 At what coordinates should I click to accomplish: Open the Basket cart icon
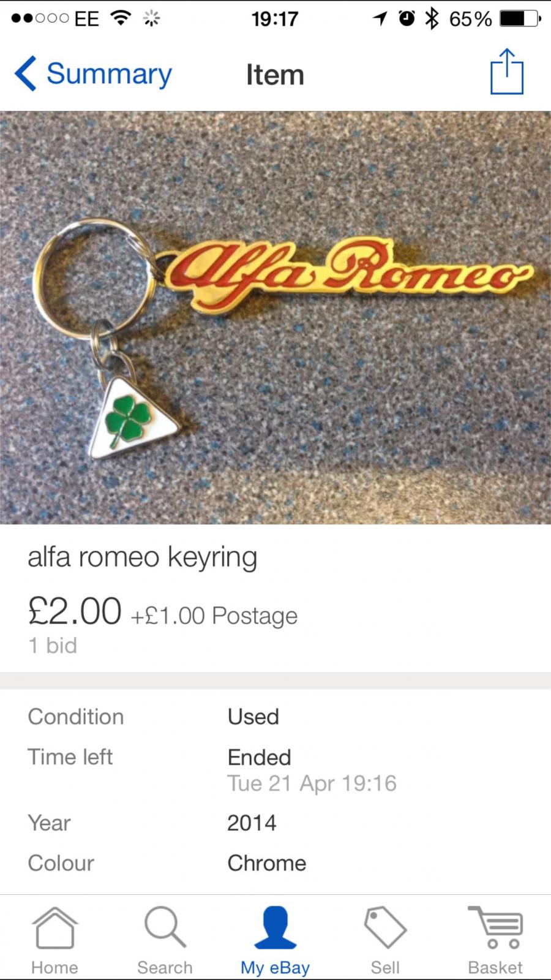click(495, 927)
